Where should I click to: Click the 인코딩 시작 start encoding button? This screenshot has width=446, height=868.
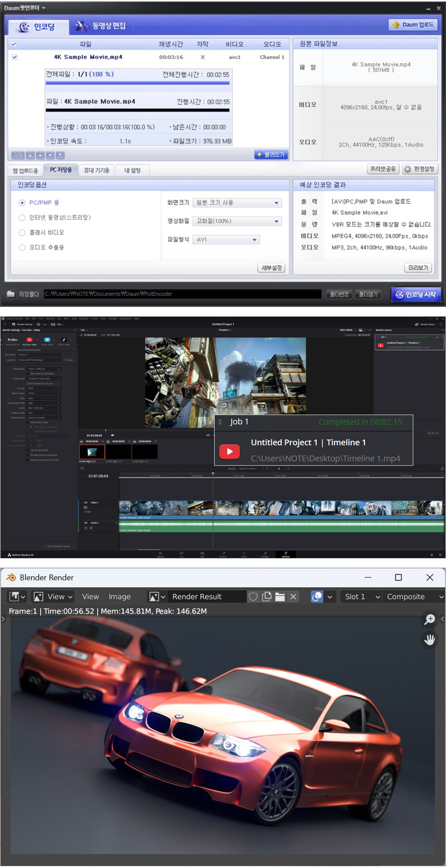coord(416,294)
